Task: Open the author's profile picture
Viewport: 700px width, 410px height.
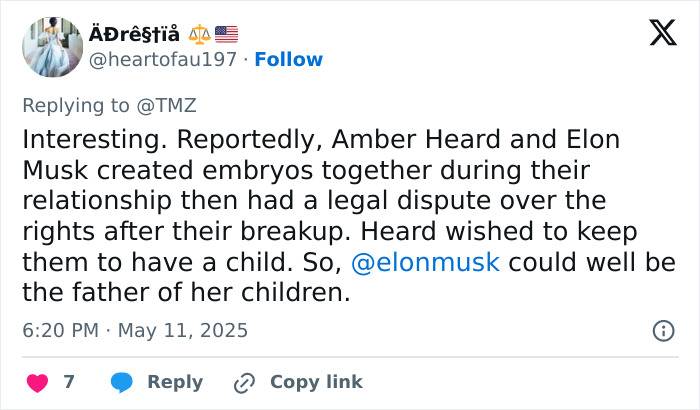Action: point(52,46)
